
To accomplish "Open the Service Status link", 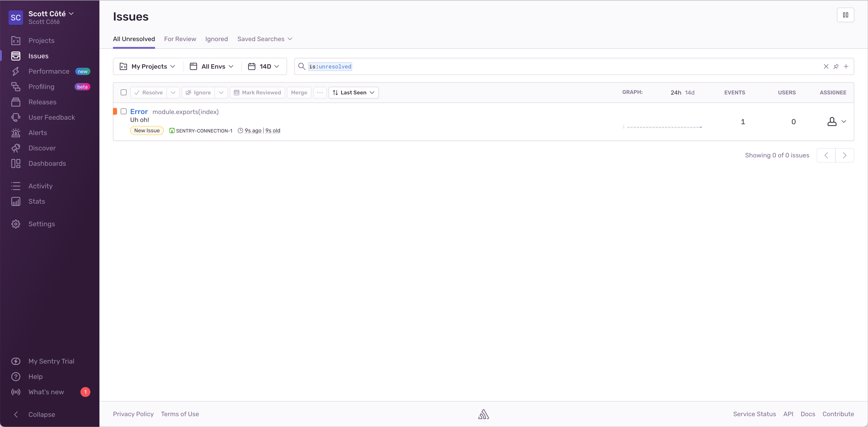I will coord(755,414).
